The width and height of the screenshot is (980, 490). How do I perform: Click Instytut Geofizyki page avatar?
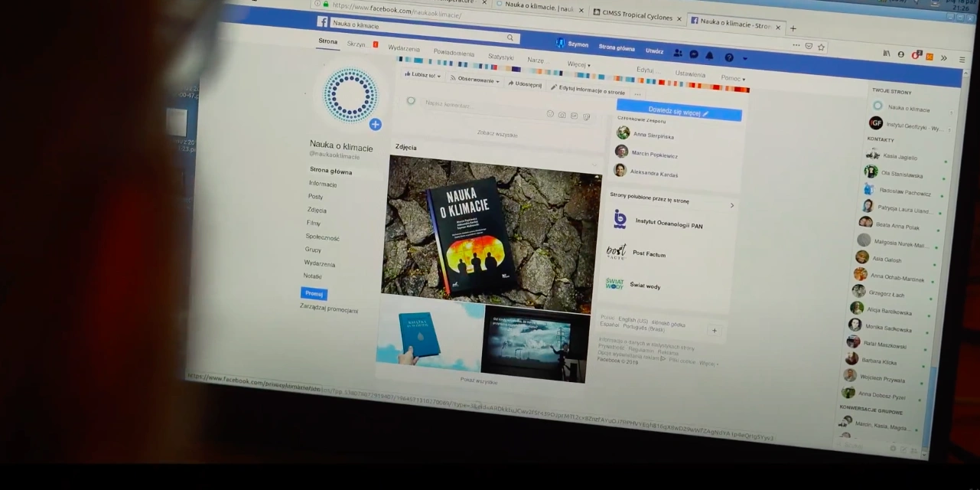875,122
